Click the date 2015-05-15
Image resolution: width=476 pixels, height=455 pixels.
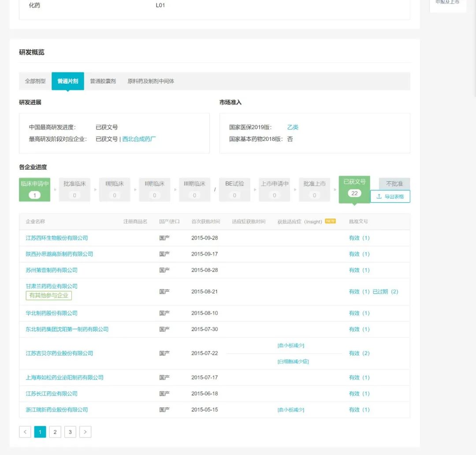[x=205, y=410]
